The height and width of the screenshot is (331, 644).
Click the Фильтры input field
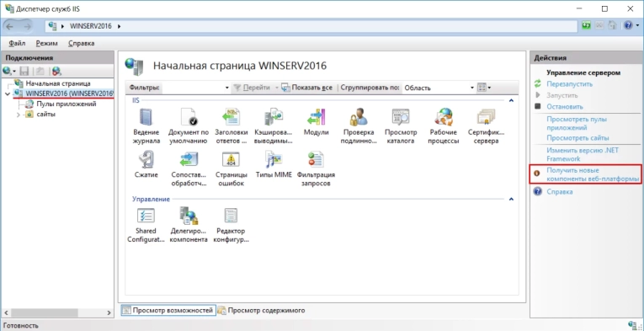193,88
